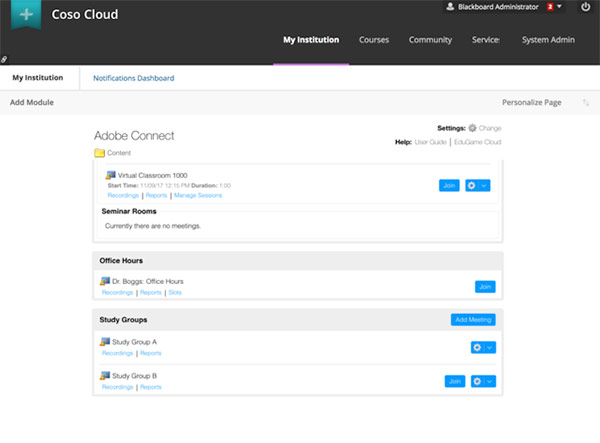
Task: Click the Study Group A meeting icon
Action: (x=105, y=342)
